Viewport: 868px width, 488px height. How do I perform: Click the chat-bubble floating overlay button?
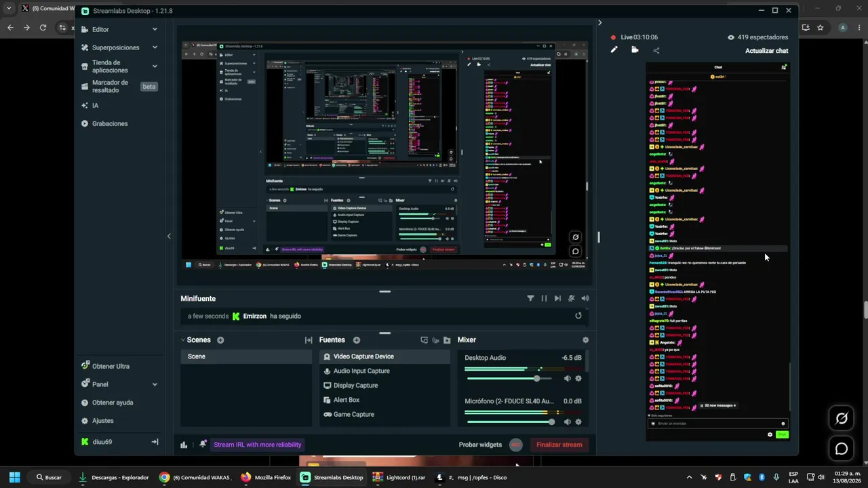[x=842, y=449]
